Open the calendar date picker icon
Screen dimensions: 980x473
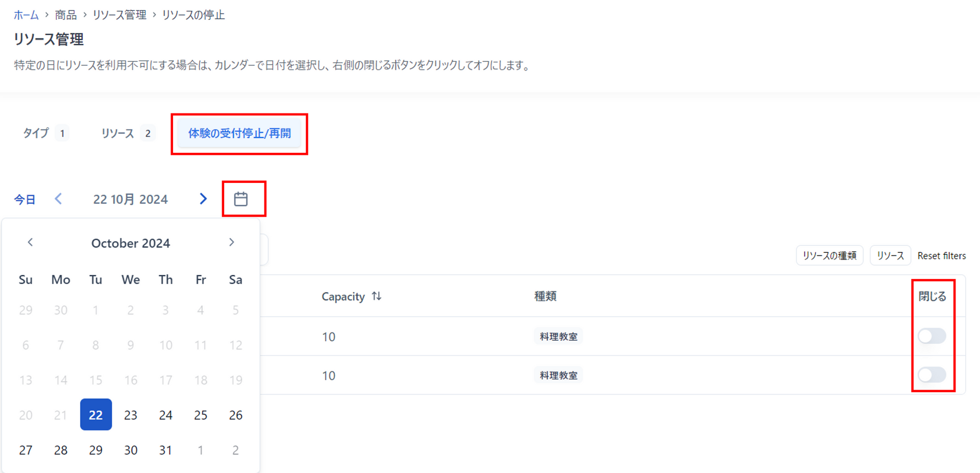[x=241, y=199]
